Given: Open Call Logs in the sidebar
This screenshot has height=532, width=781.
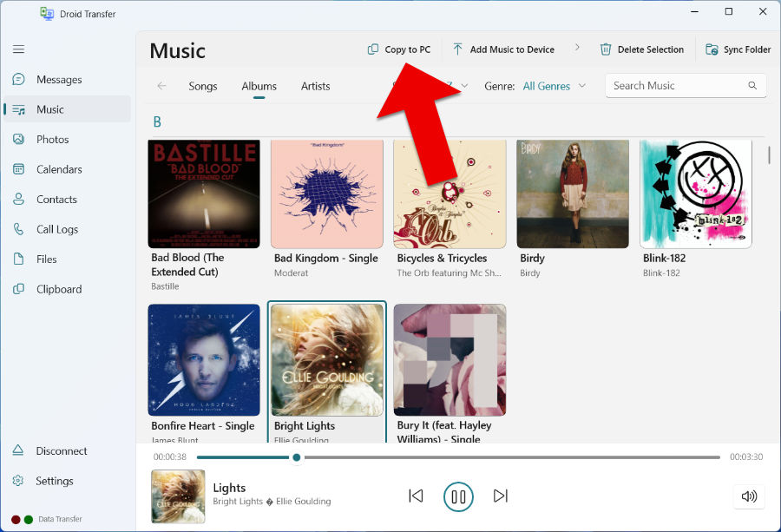Looking at the screenshot, I should [x=67, y=229].
